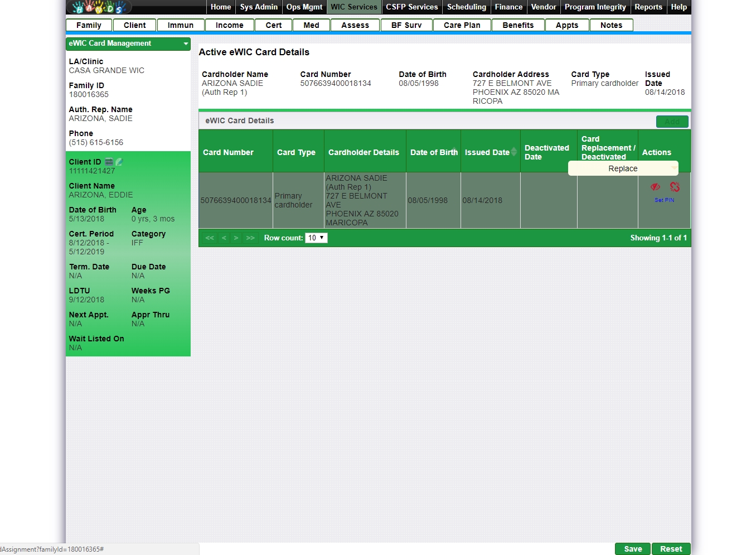The image size is (756, 555).
Task: Click the red broken-link unlink card icon
Action: click(x=675, y=187)
